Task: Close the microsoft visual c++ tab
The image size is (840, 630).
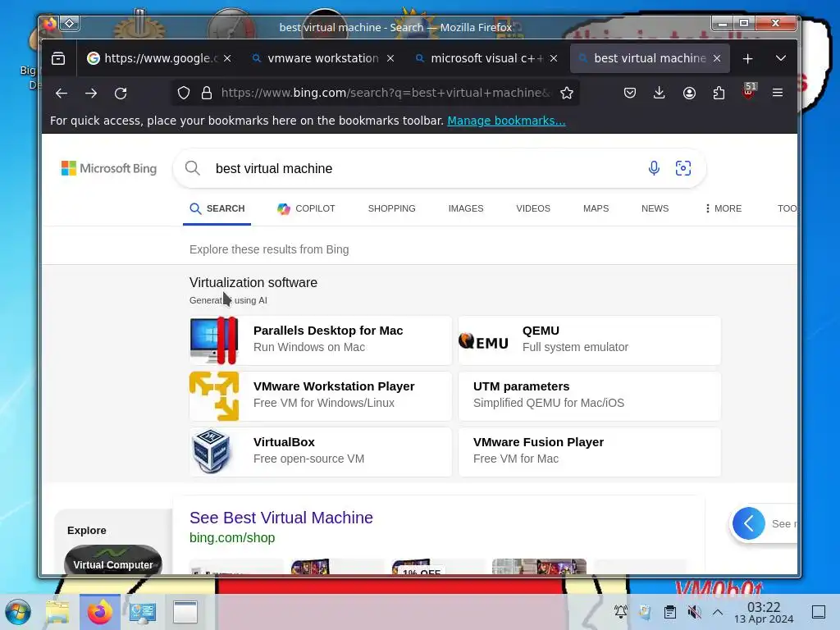Action: pyautogui.click(x=554, y=58)
